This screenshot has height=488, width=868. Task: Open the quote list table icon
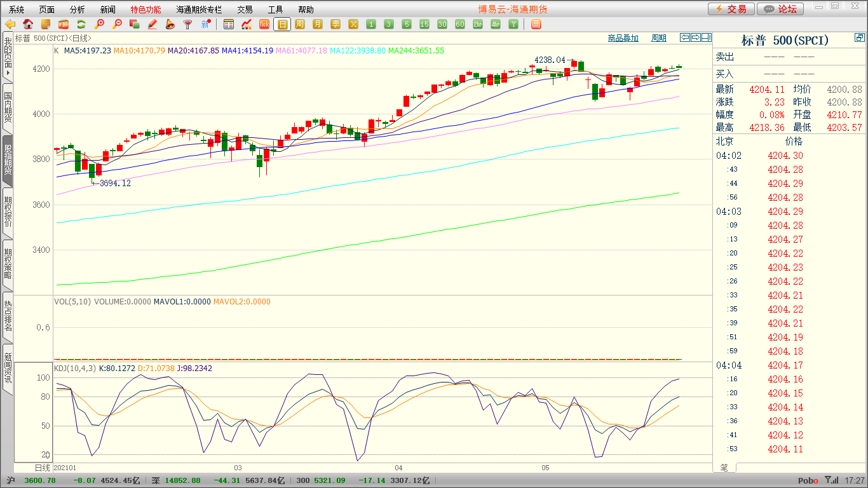(x=229, y=24)
